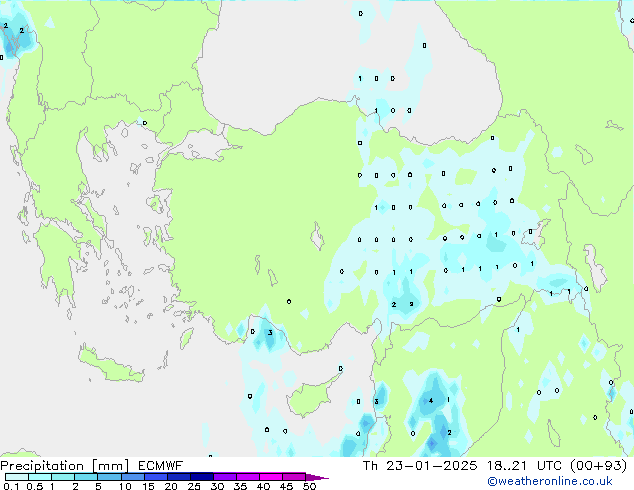The image size is (634, 490).
Task: Click the 'Precipitation [mm]' title text
Action: click(65, 466)
